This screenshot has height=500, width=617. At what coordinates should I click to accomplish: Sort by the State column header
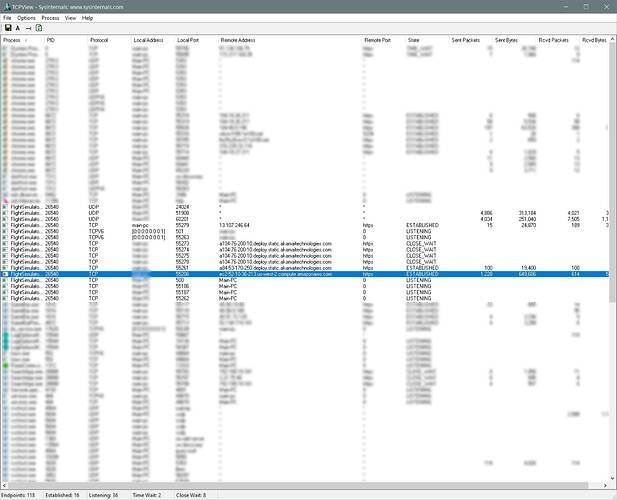coord(428,40)
